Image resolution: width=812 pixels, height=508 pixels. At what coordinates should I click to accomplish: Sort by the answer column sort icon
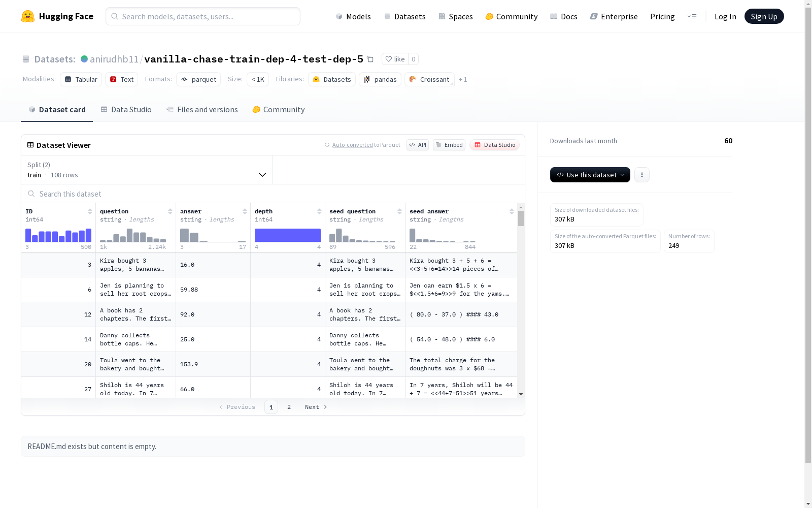click(x=245, y=211)
